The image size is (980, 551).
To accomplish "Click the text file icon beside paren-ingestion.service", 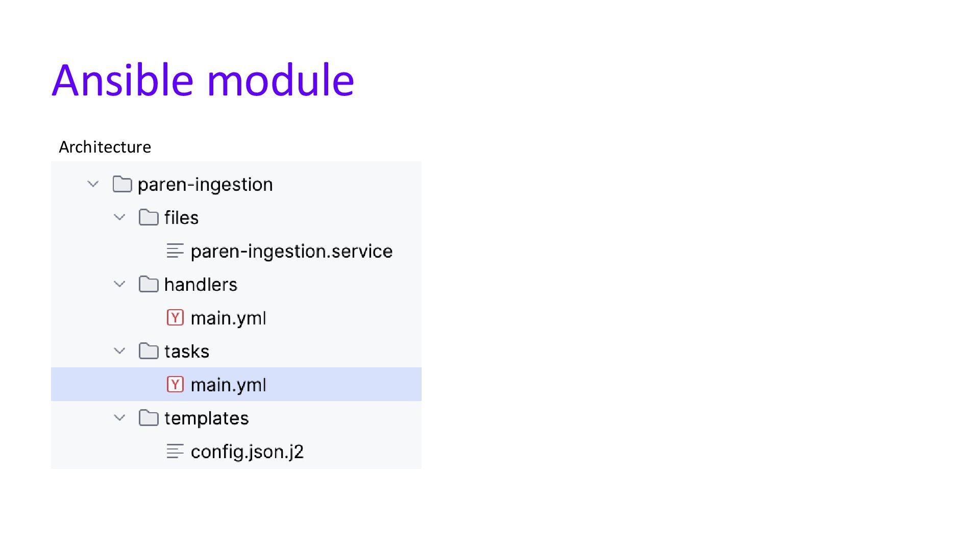I will pos(175,251).
